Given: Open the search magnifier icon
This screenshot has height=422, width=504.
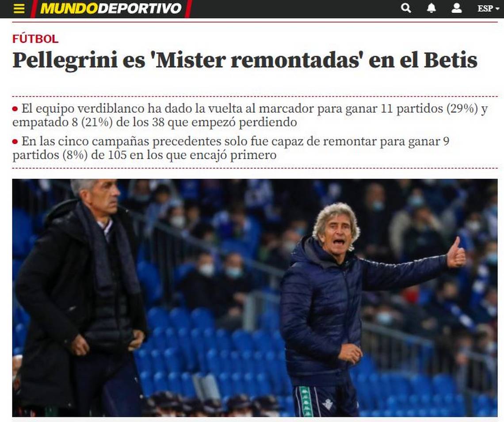Looking at the screenshot, I should point(406,8).
